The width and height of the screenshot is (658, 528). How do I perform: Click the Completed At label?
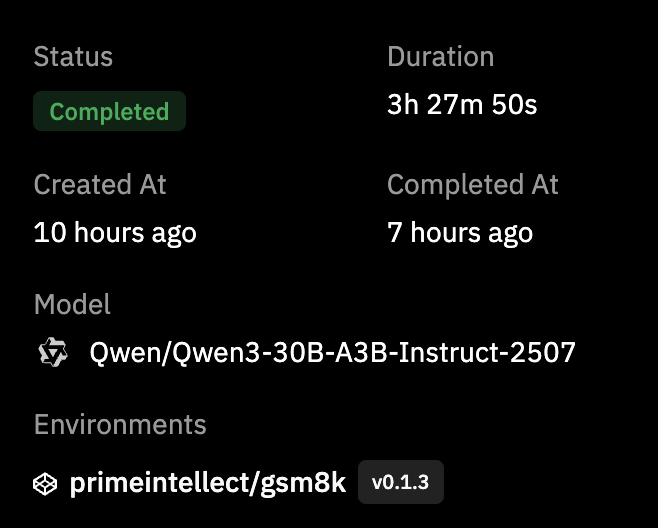point(473,185)
